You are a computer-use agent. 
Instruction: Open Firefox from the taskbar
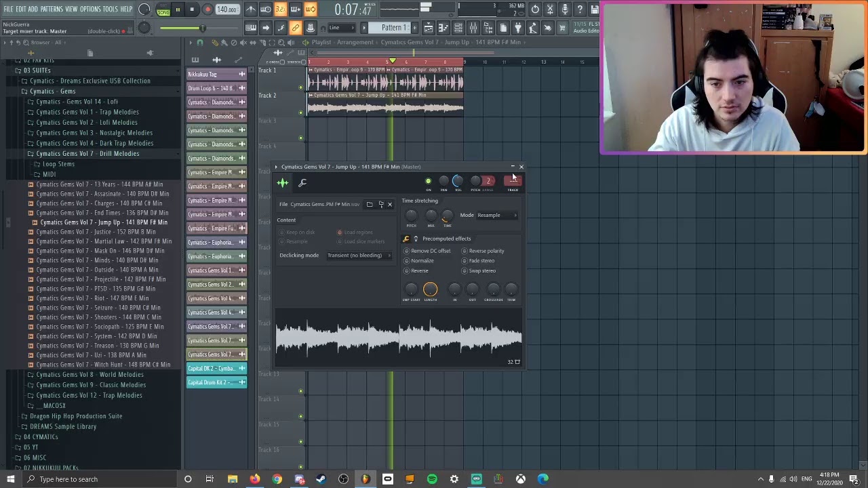254,479
